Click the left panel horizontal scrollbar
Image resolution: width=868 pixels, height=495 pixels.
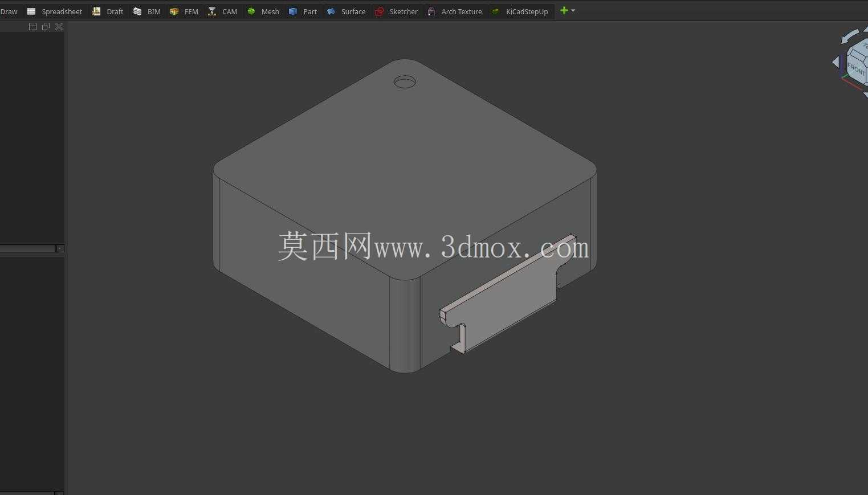click(x=27, y=248)
